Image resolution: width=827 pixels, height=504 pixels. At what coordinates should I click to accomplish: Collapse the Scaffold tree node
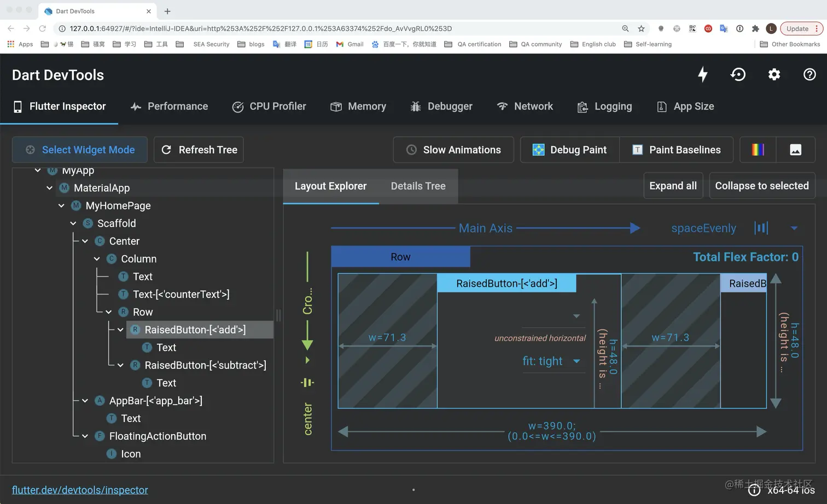pyautogui.click(x=73, y=224)
